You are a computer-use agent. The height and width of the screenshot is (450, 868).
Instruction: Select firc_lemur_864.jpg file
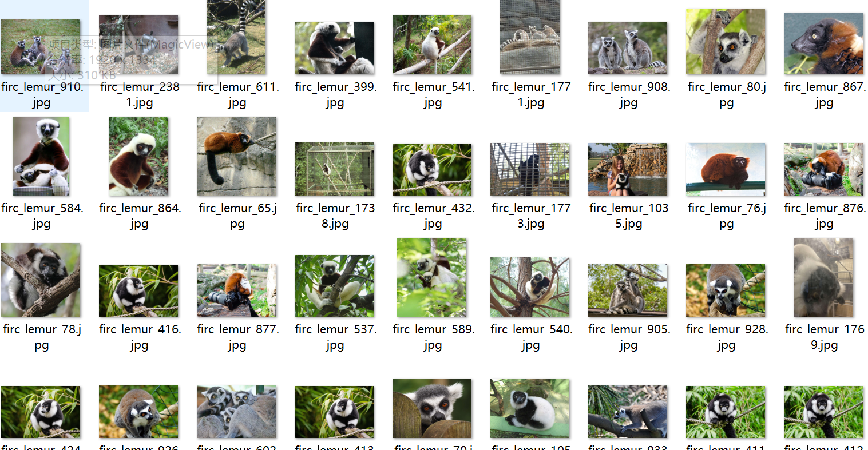[138, 156]
